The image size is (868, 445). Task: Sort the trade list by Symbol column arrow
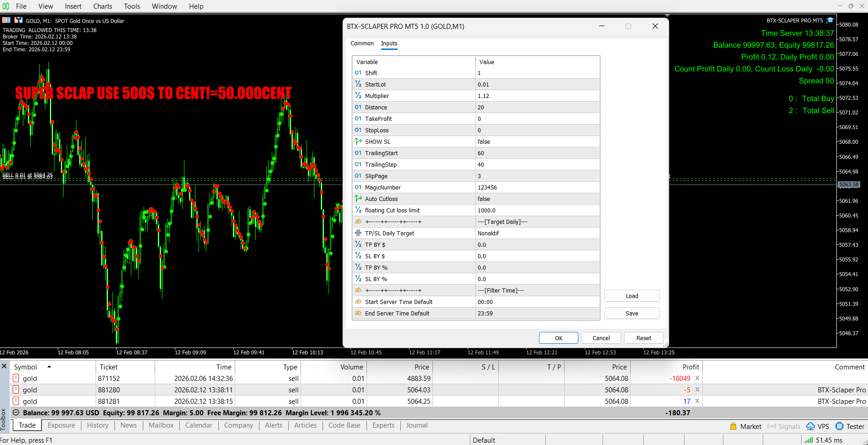pos(49,367)
